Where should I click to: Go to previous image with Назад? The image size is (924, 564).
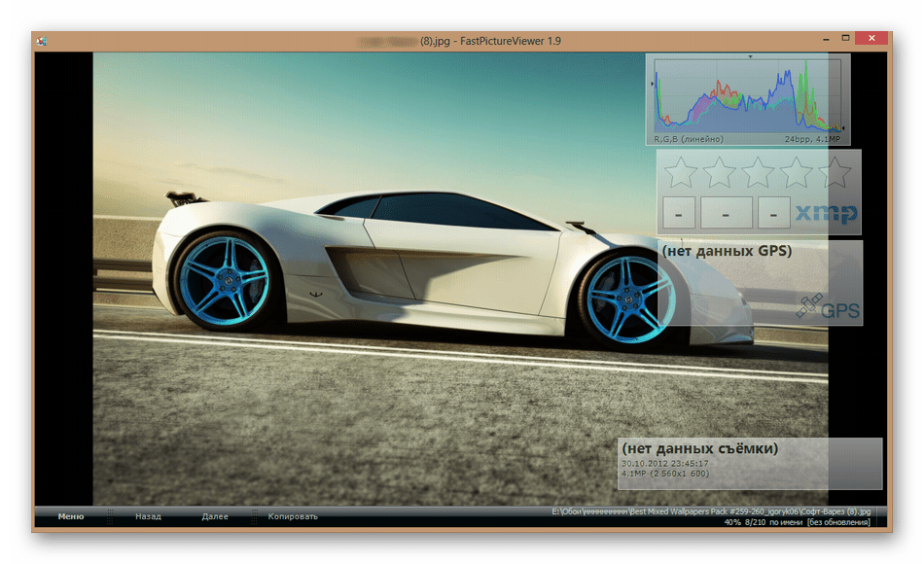(x=148, y=516)
